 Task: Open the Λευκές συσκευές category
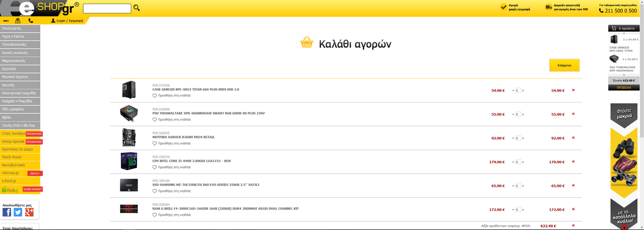20,53
